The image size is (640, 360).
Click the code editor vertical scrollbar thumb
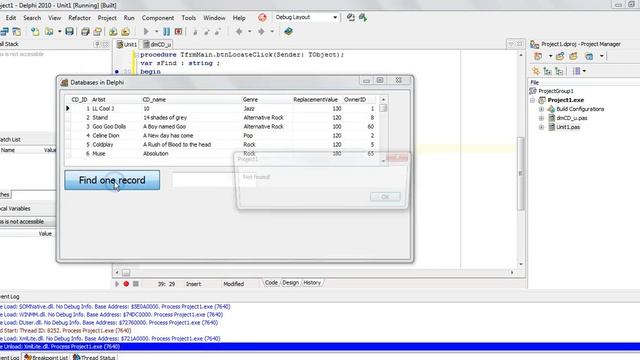click(x=521, y=173)
